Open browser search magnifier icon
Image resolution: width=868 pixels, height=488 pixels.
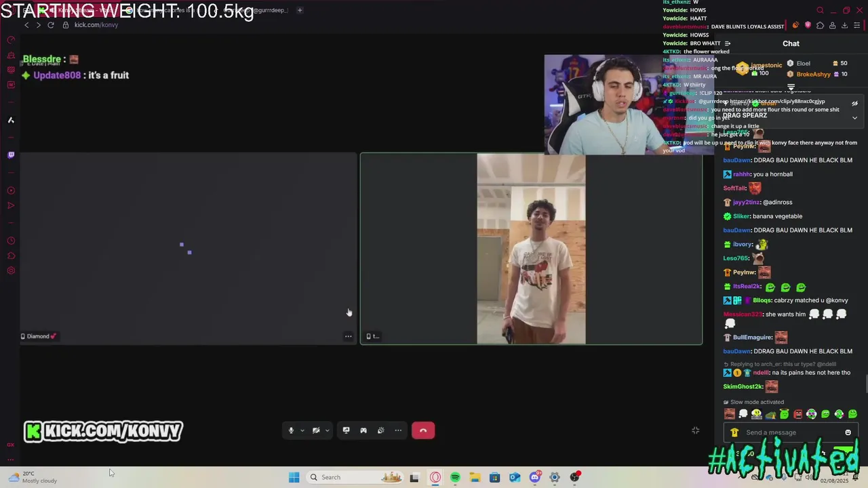[820, 10]
